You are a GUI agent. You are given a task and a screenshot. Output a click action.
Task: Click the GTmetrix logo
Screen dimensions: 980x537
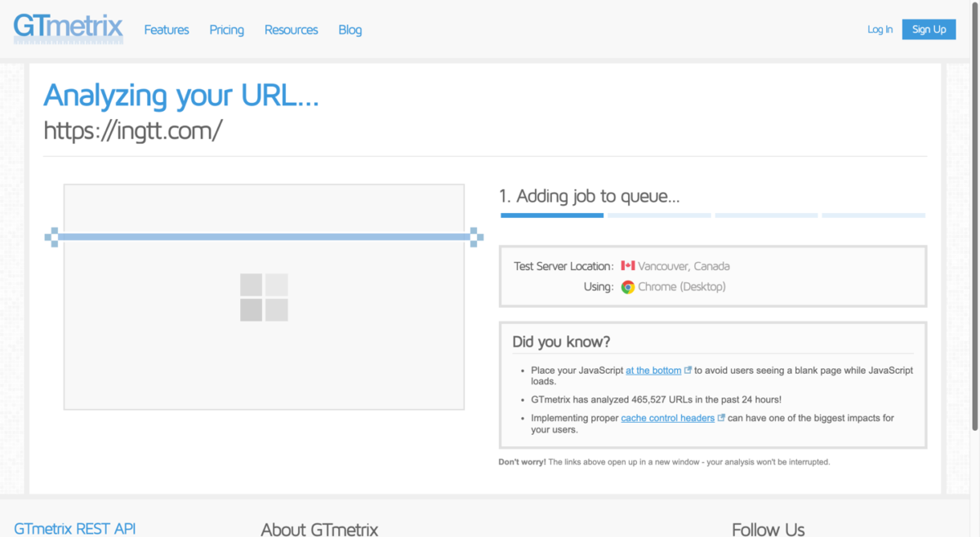[x=69, y=29]
